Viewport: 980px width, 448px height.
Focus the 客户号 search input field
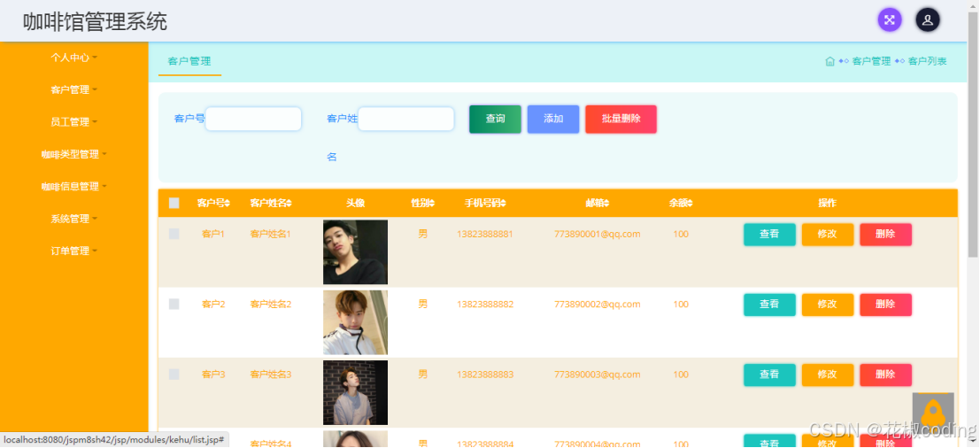(253, 119)
